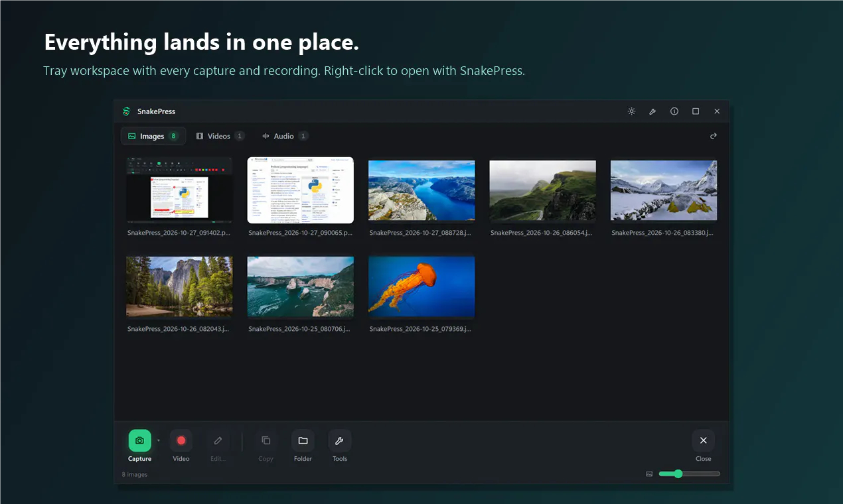Click the small image icon beside the thumbnail size slider
843x504 pixels.
649,474
